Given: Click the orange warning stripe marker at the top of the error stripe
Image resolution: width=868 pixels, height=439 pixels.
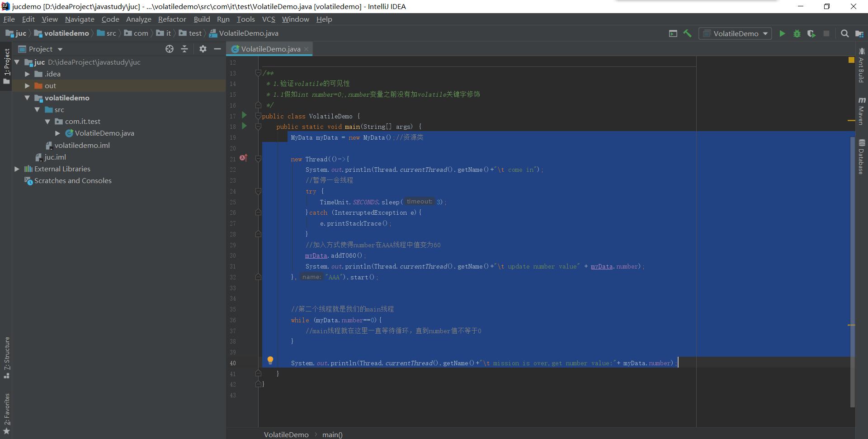Looking at the screenshot, I should [x=851, y=120].
